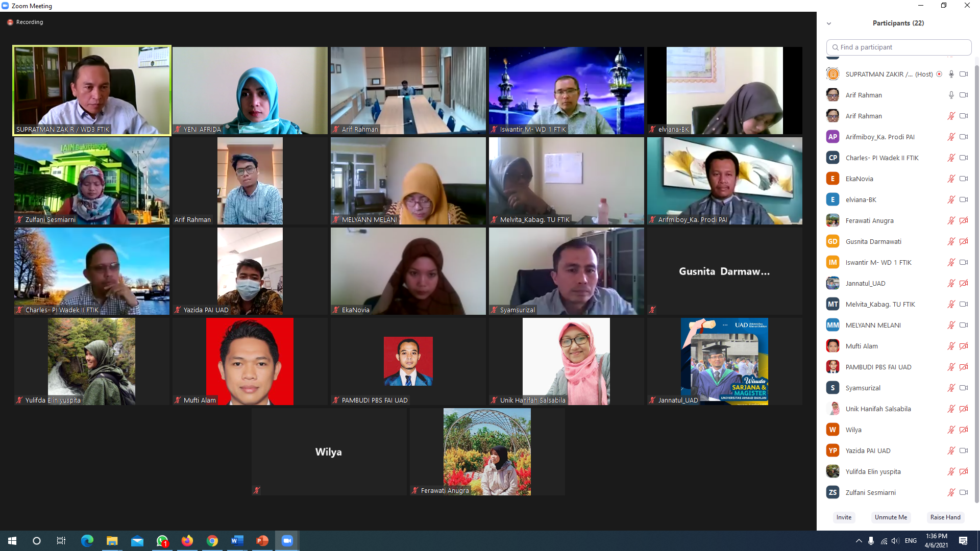Viewport: 980px width, 551px height.
Task: Select the Gusnita Darmaw... blank tile
Action: (x=725, y=271)
